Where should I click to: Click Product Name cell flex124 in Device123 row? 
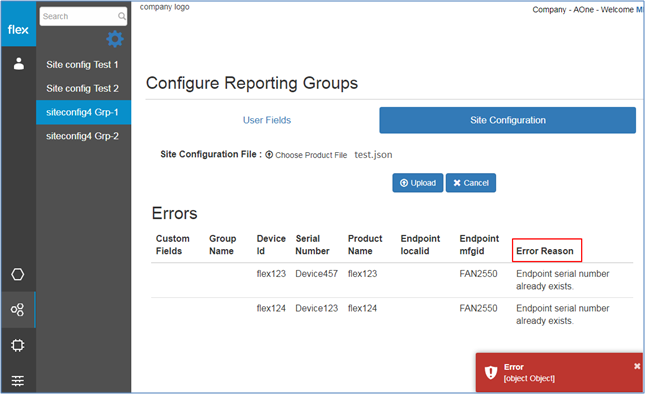point(362,308)
